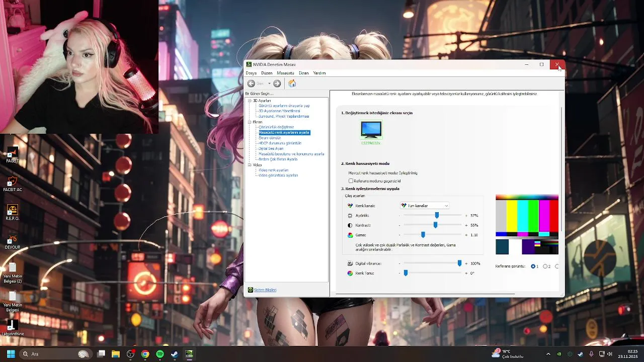644x362 pixels.
Task: Open the Ekran menu
Action: [x=303, y=73]
